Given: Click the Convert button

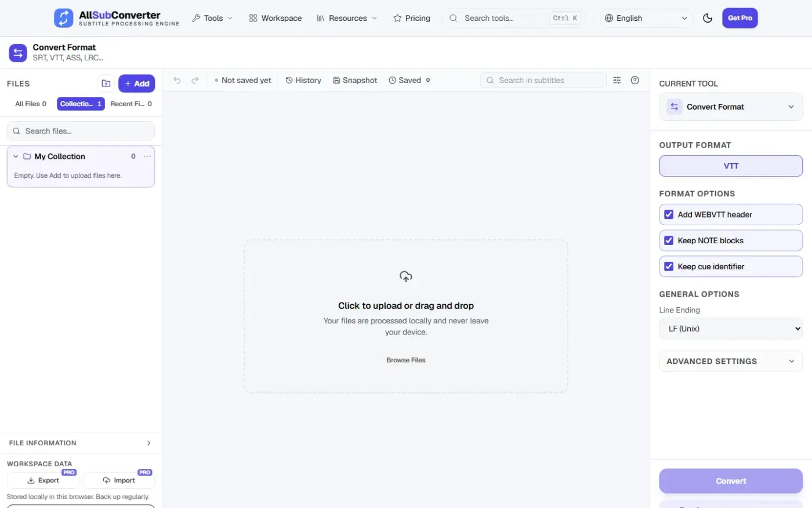Looking at the screenshot, I should click(731, 481).
